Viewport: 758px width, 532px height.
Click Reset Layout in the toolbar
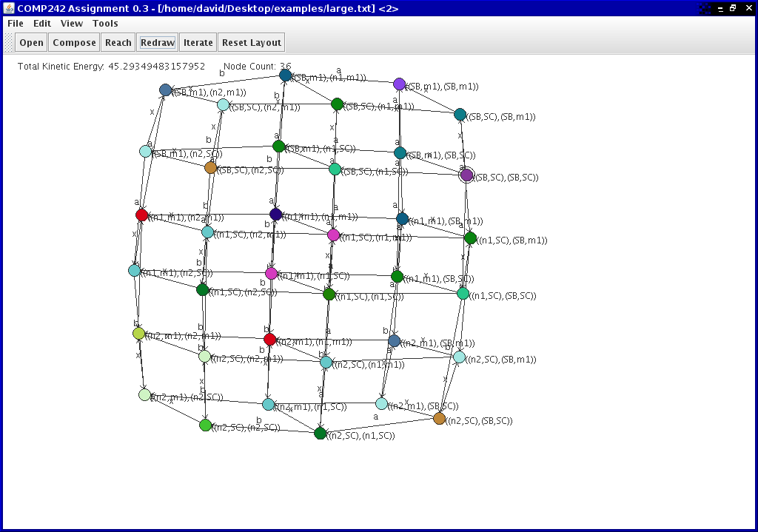251,43
